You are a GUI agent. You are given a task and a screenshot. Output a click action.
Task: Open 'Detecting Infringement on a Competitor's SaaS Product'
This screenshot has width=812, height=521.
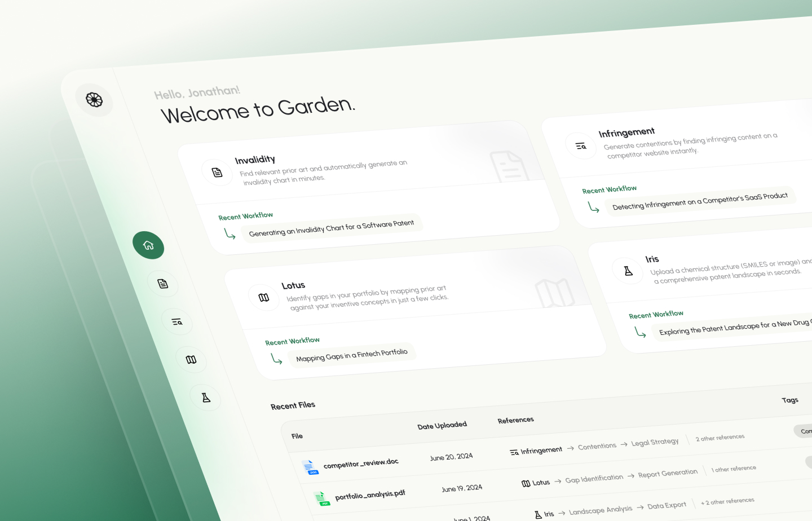[x=700, y=201]
